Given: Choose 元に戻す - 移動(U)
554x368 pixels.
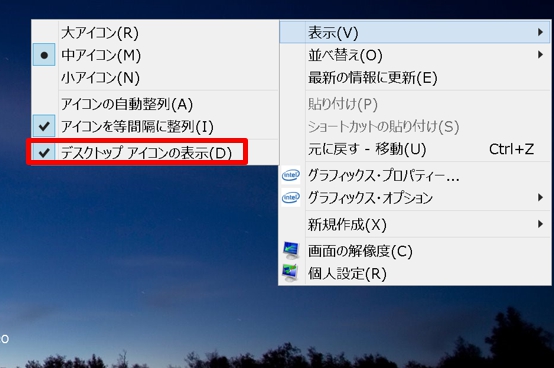Looking at the screenshot, I should coord(415,149).
